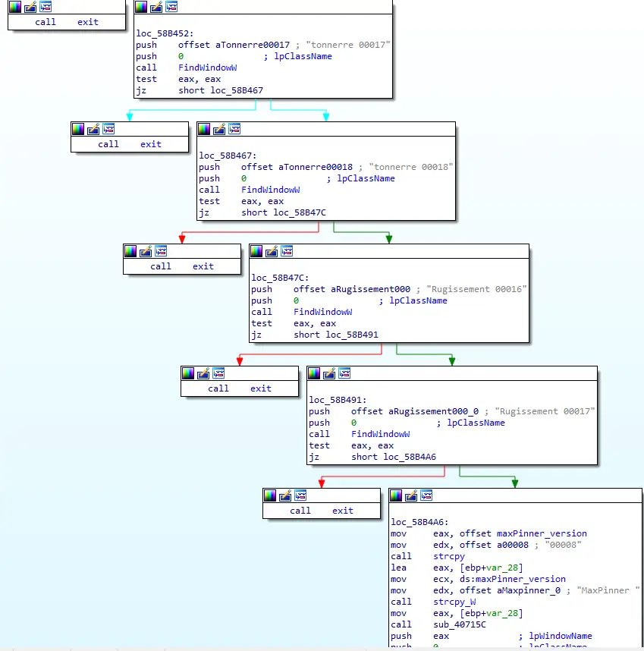Click edit pencil icon on loc_58B4A6 block
The image size is (644, 651).
click(412, 495)
